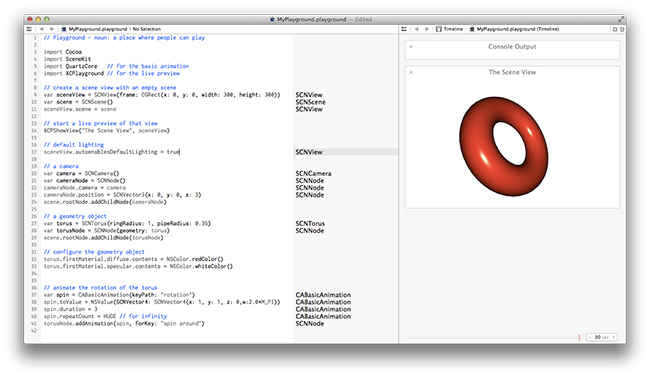Screen dimensions: 650x377
Task: Click the NSColor.redColor() code line
Action: click(x=133, y=259)
